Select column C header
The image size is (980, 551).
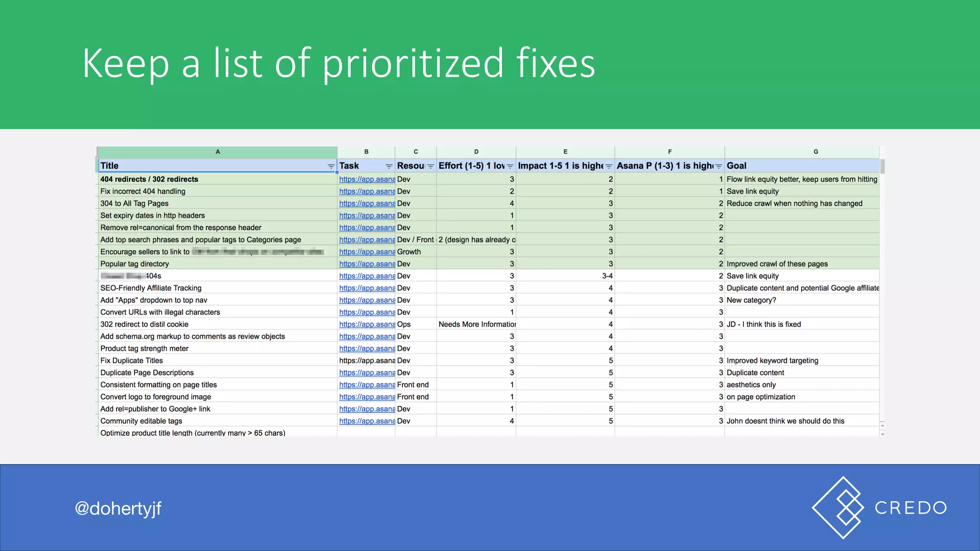pyautogui.click(x=416, y=152)
